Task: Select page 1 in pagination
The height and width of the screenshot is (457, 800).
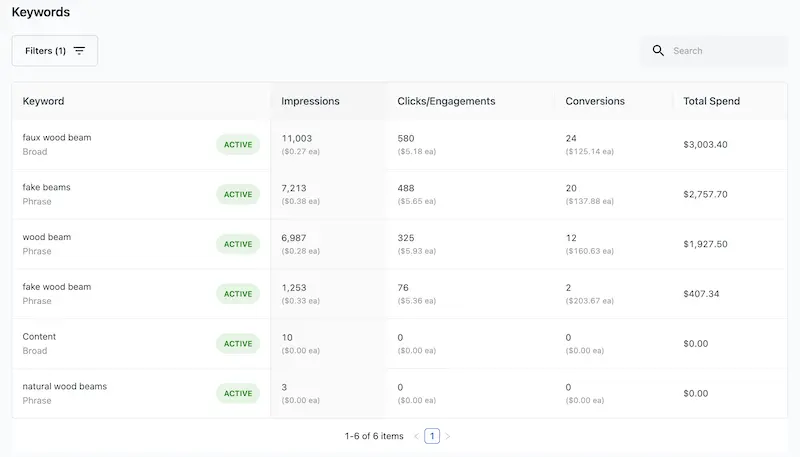Action: [x=432, y=436]
